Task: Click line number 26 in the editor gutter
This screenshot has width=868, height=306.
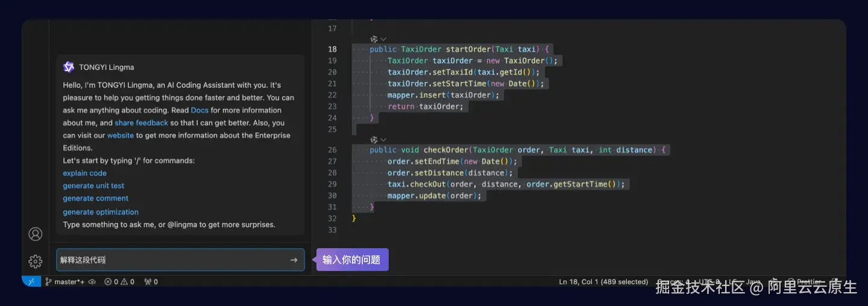Action: [x=332, y=150]
